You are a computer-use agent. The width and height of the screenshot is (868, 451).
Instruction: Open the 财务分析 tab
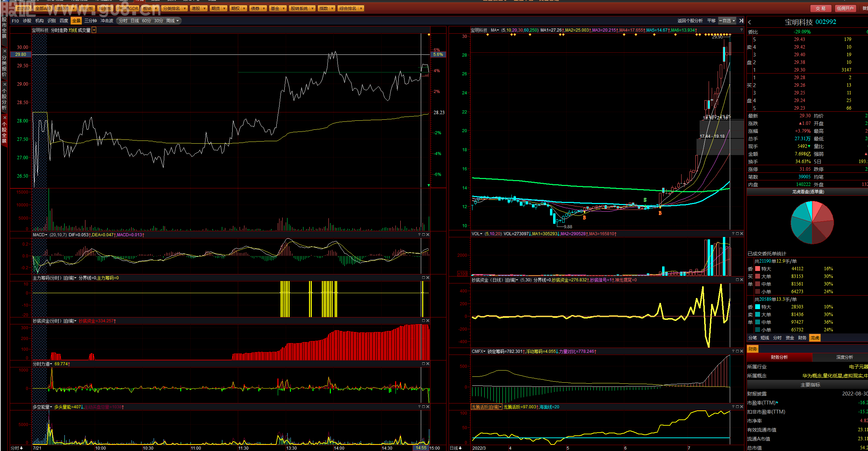click(x=779, y=357)
